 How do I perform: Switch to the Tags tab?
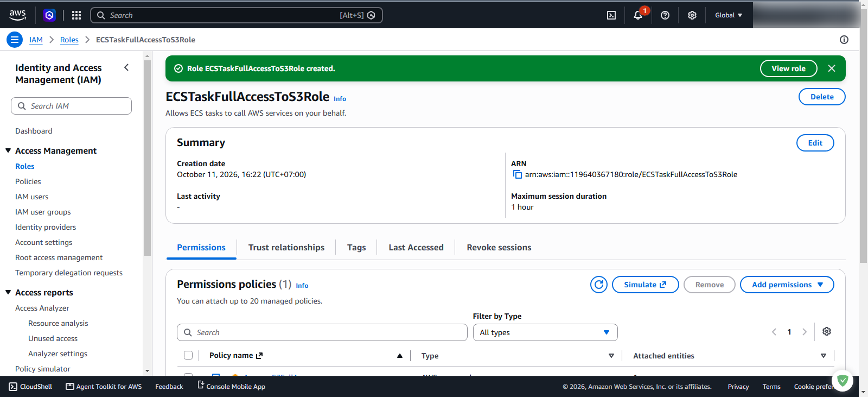pyautogui.click(x=356, y=247)
